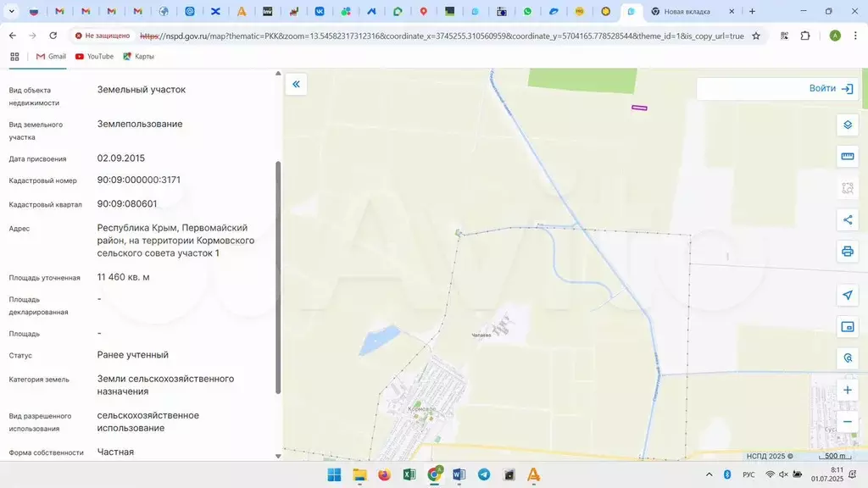The image size is (868, 488).
Task: Zoom in the map with plus button
Action: (x=848, y=390)
